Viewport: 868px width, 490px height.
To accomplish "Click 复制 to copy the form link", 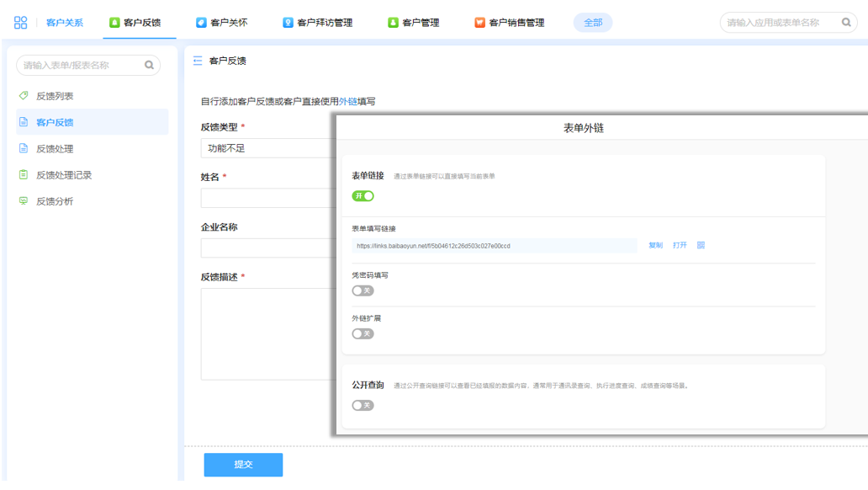I will 655,246.
